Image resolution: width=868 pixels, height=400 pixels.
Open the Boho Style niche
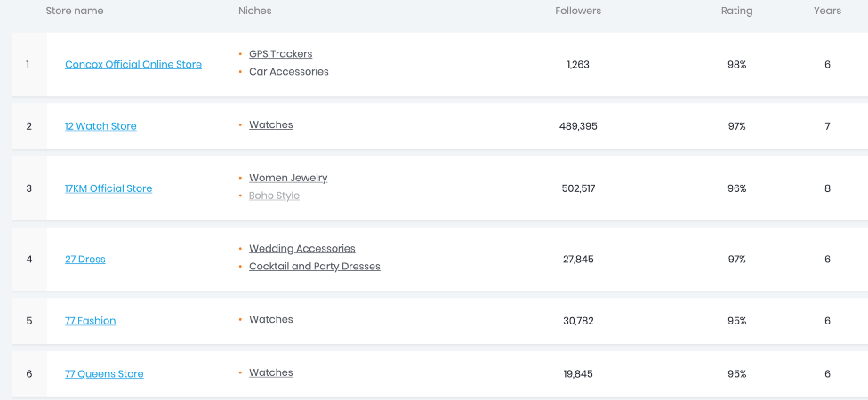[x=274, y=196]
